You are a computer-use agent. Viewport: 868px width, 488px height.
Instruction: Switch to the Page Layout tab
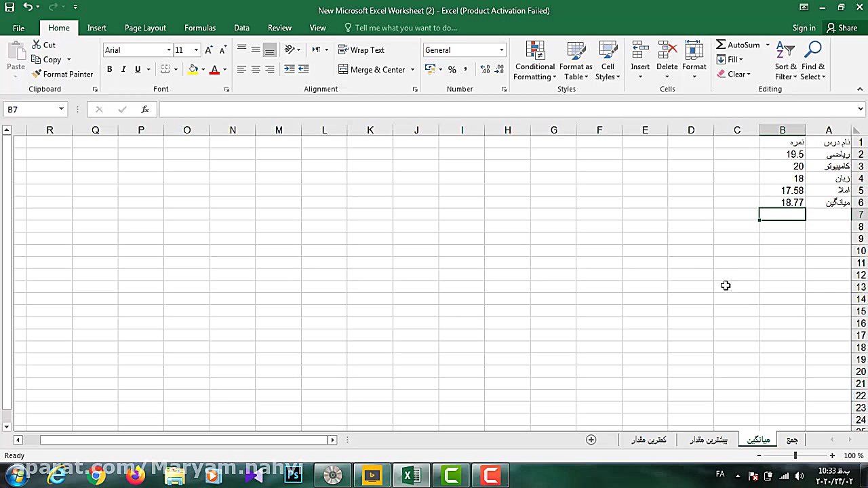tap(145, 28)
